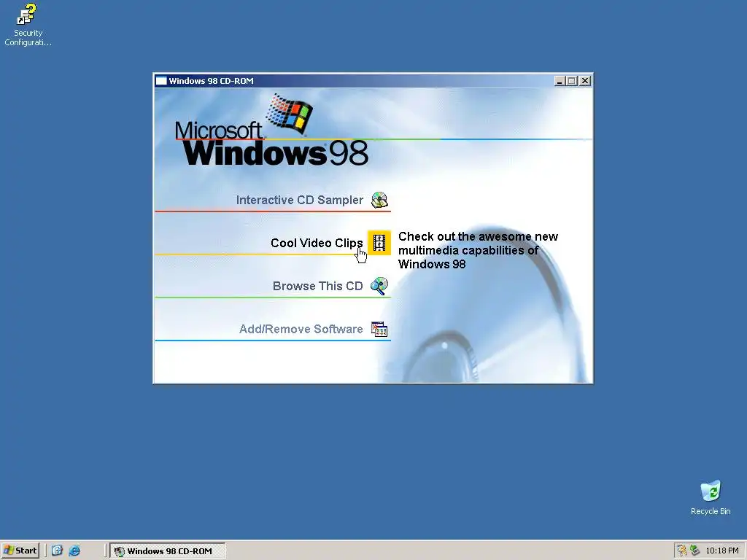The image size is (747, 560).
Task: Click the Cool Video Clips filmstrip icon
Action: tap(379, 243)
